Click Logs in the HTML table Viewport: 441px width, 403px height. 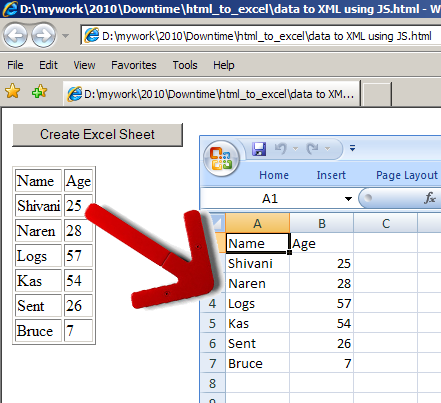pos(38,256)
